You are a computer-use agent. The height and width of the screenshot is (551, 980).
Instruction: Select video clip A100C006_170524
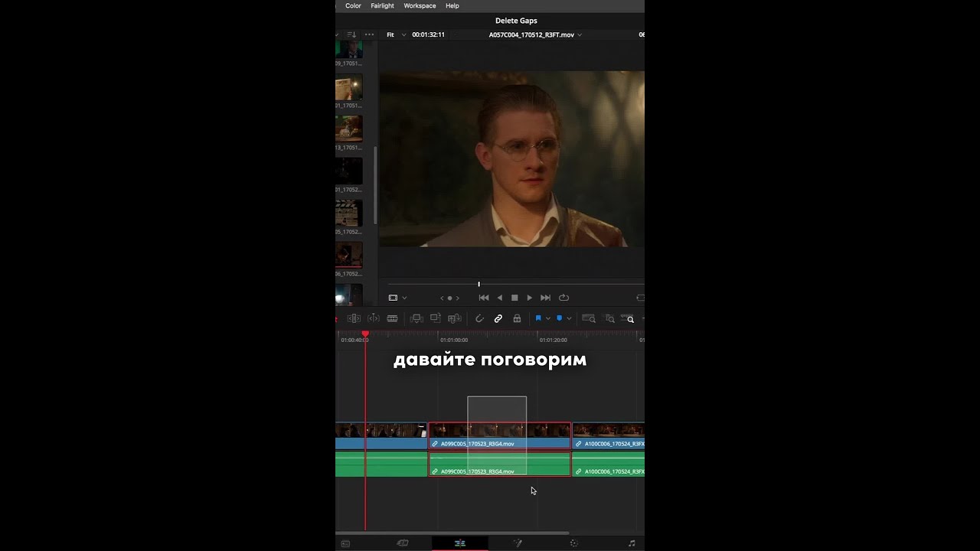pyautogui.click(x=609, y=435)
